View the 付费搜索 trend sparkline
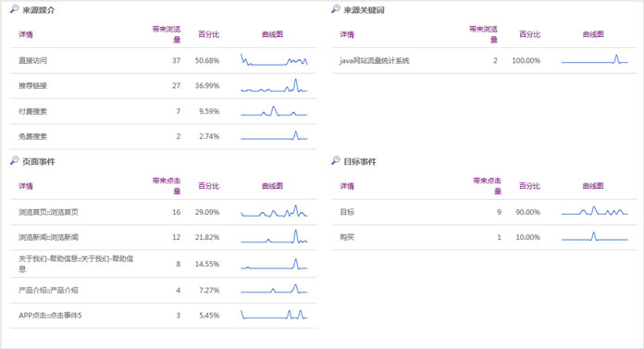 coord(274,111)
